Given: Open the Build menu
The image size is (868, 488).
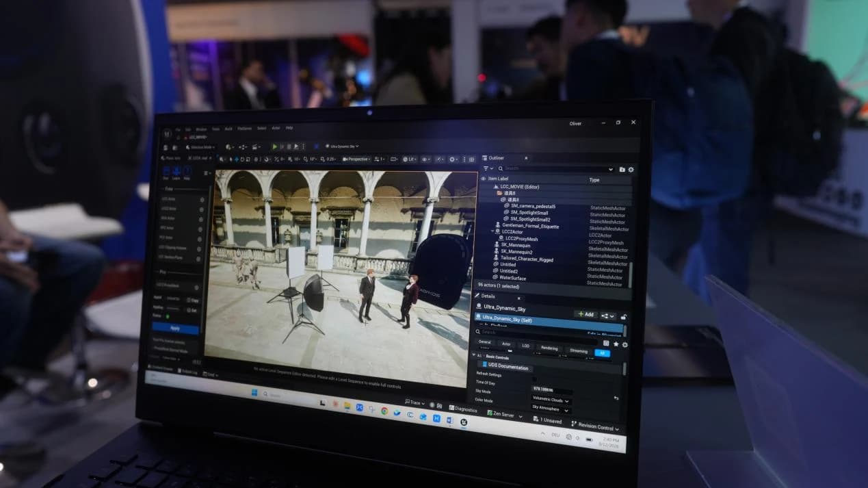Looking at the screenshot, I should click(228, 129).
